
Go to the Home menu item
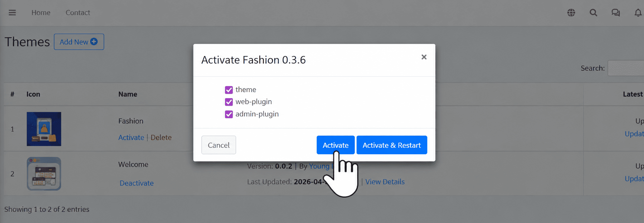pos(41,13)
